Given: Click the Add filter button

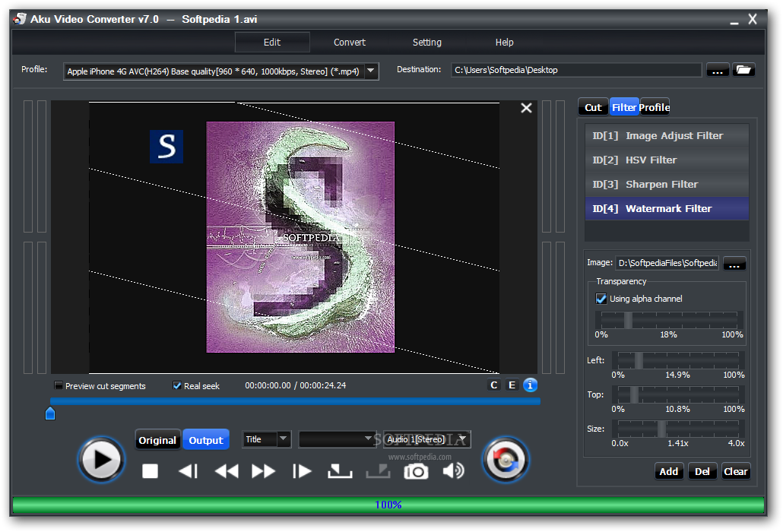Looking at the screenshot, I should [x=669, y=472].
